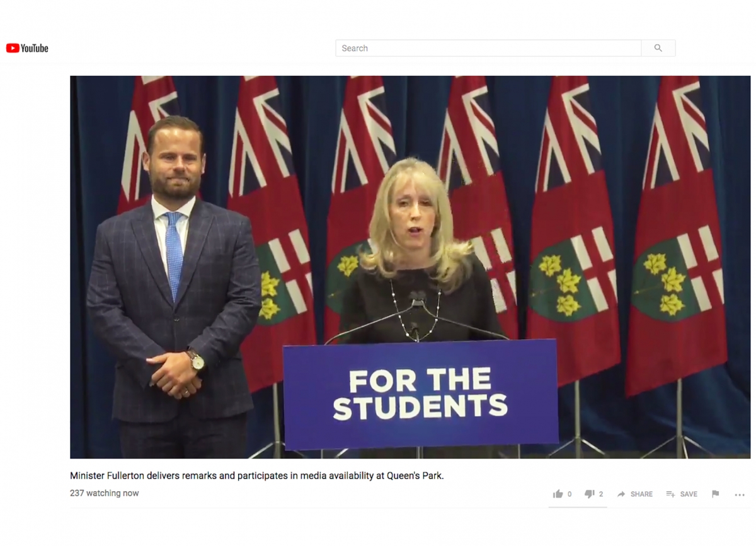This screenshot has height=546, width=756.
Task: Open the SHARE dialog via its label
Action: (641, 494)
